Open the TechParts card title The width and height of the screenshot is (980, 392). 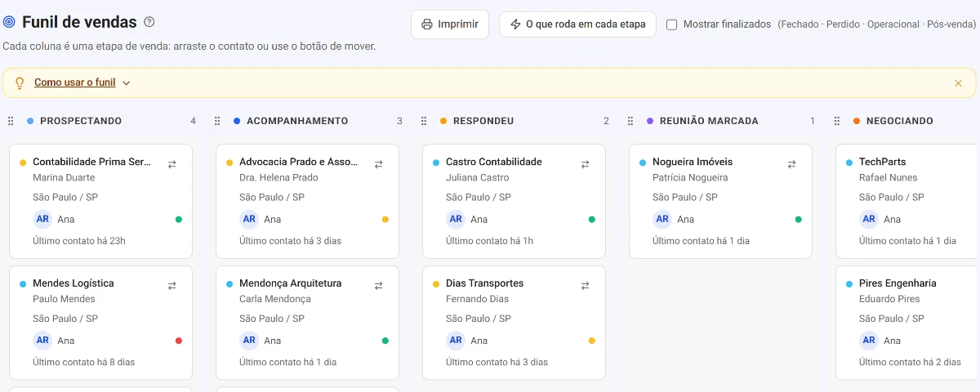883,162
